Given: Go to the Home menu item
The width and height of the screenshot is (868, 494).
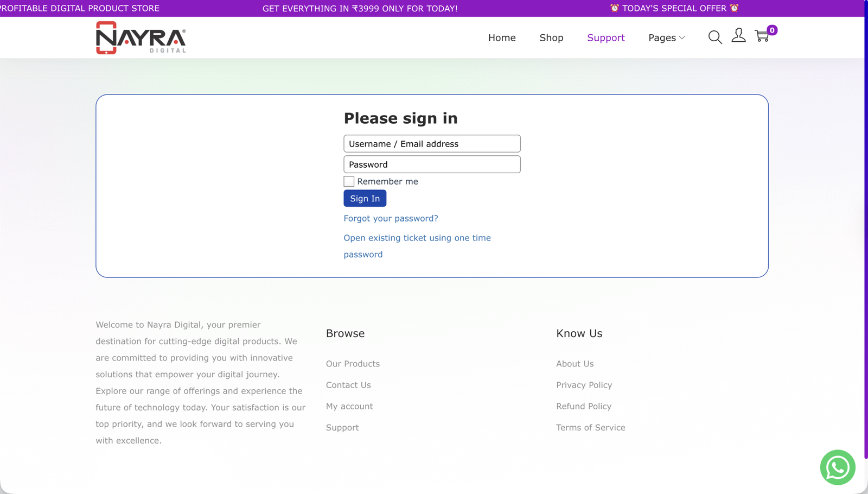Looking at the screenshot, I should [502, 37].
